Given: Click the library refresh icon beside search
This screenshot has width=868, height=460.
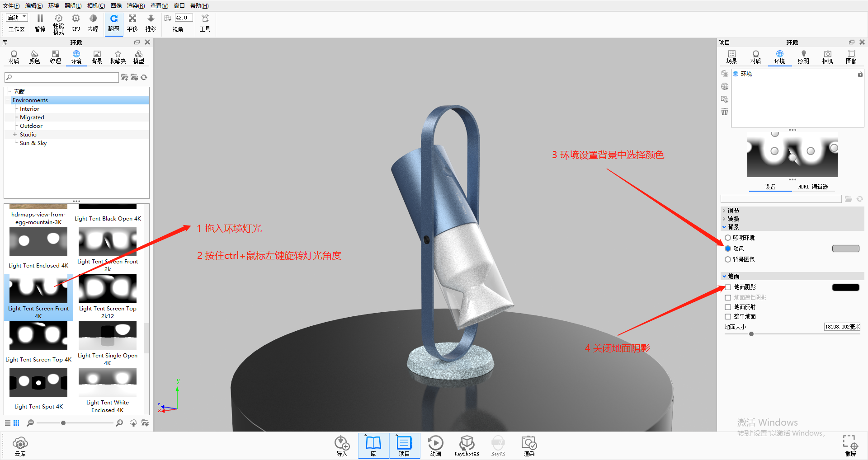Looking at the screenshot, I should 144,77.
